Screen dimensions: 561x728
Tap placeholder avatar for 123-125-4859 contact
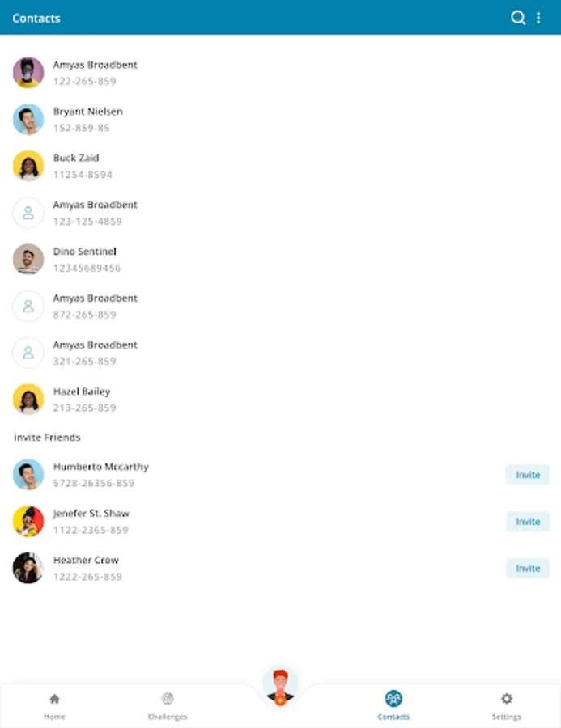[28, 213]
